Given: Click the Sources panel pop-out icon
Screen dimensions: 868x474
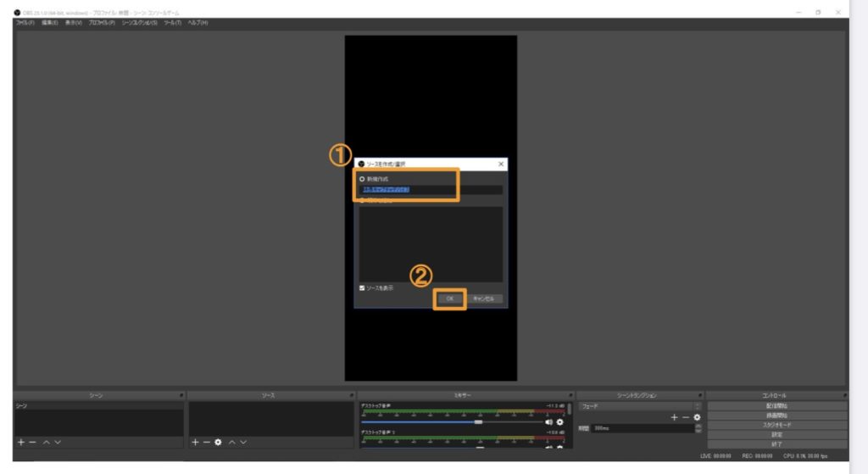Looking at the screenshot, I should (x=351, y=395).
